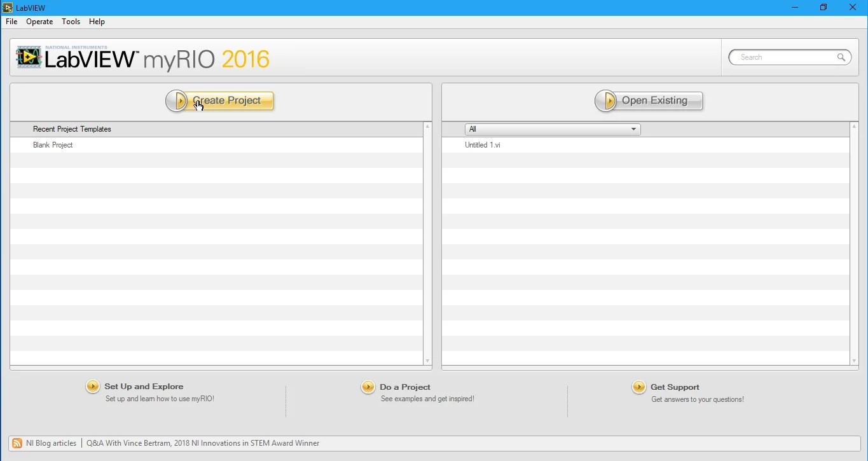This screenshot has height=461, width=868.
Task: Click the Create Project button
Action: [220, 100]
